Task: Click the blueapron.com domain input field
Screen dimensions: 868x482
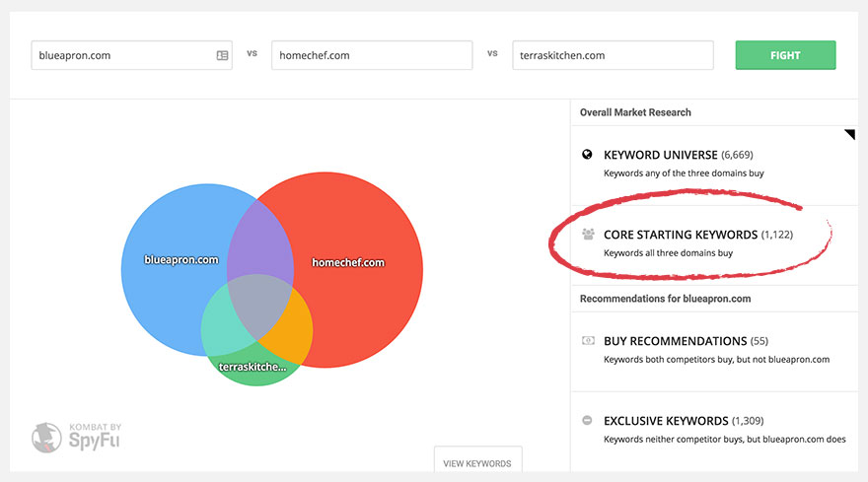Action: (131, 55)
